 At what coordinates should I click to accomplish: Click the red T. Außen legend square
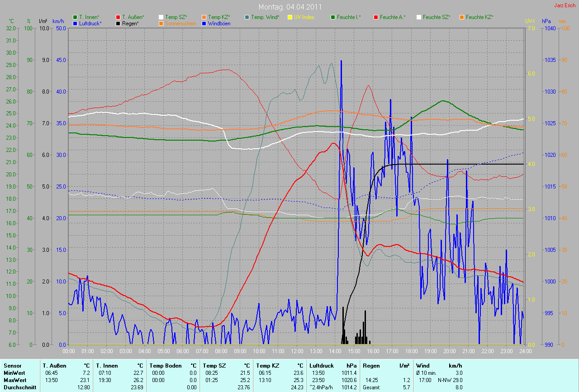[119, 17]
